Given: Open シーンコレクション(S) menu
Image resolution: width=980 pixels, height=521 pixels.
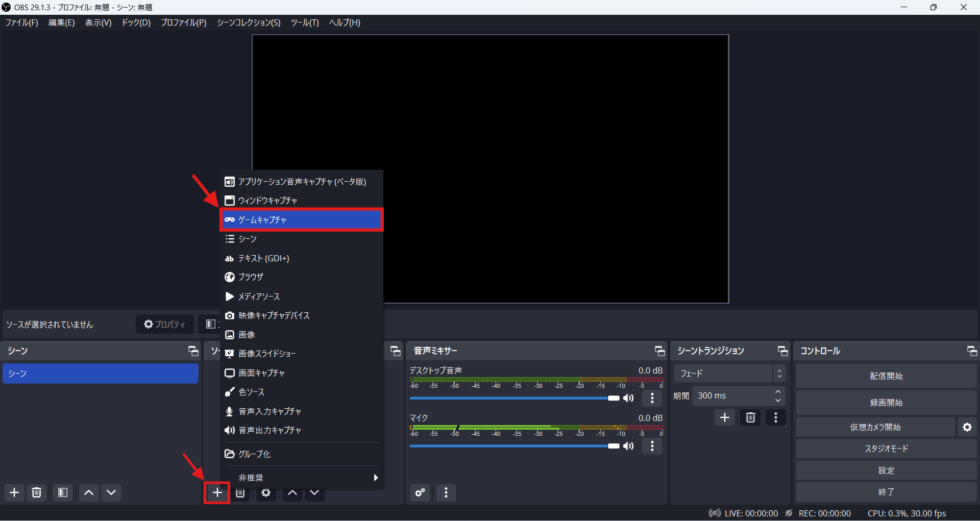Looking at the screenshot, I should tap(249, 22).
